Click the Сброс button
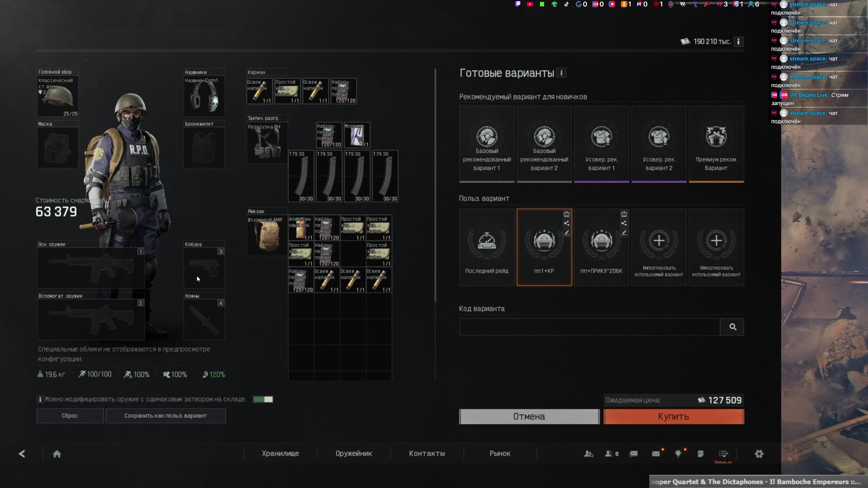The width and height of the screenshot is (868, 488). 70,416
